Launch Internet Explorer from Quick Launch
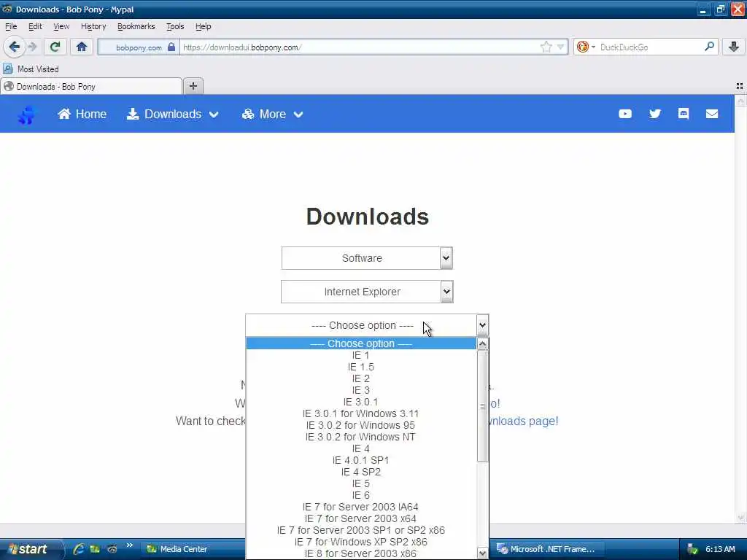 click(x=79, y=549)
